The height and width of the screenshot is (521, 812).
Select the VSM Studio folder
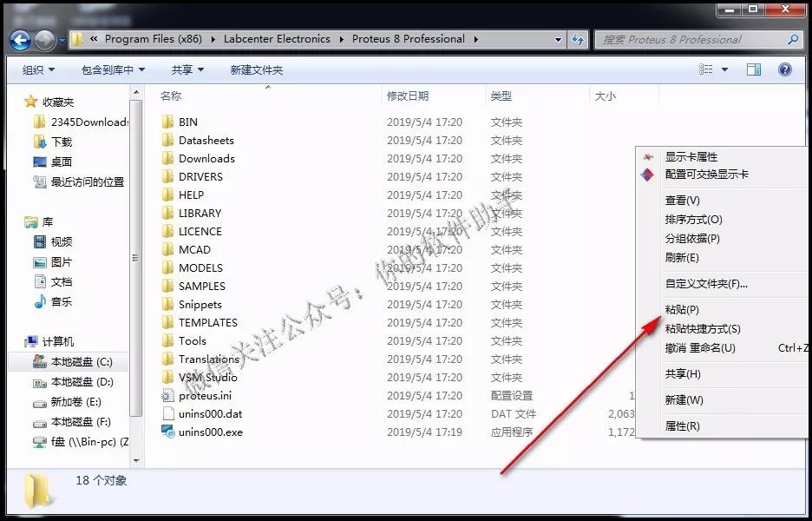[x=200, y=378]
